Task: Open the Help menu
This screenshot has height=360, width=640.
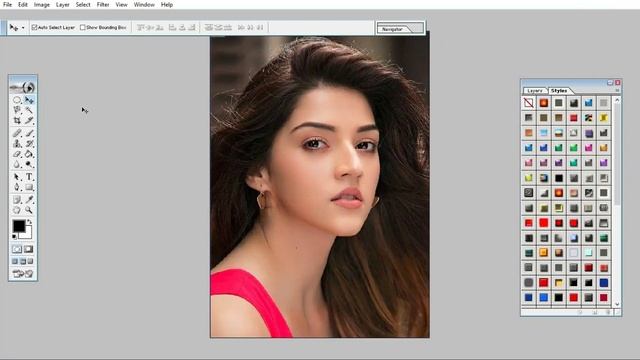Action: point(167,5)
